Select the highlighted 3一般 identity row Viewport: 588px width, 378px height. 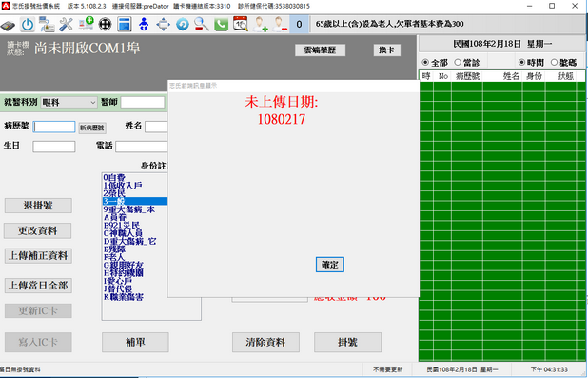[x=134, y=201]
